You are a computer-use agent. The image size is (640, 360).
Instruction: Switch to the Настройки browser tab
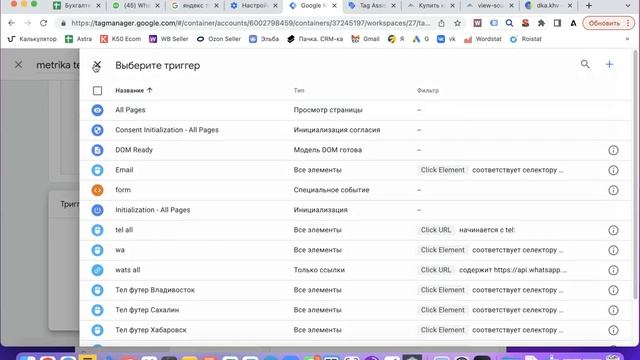[253, 6]
